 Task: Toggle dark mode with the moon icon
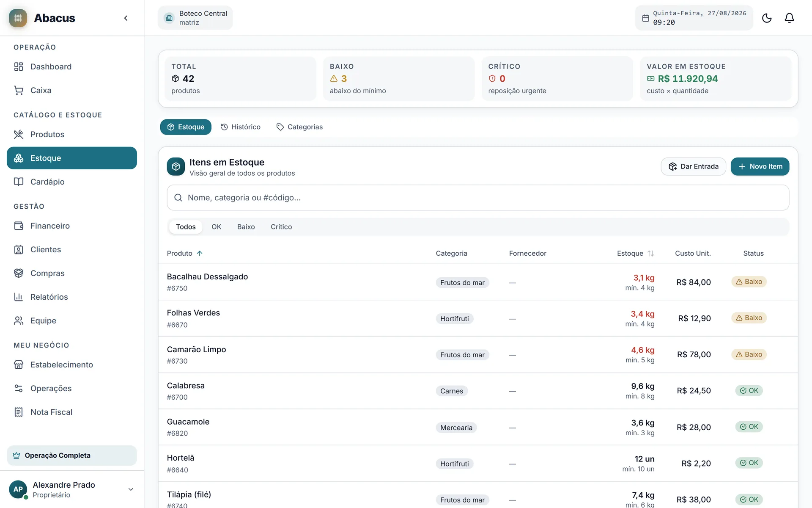pos(767,18)
